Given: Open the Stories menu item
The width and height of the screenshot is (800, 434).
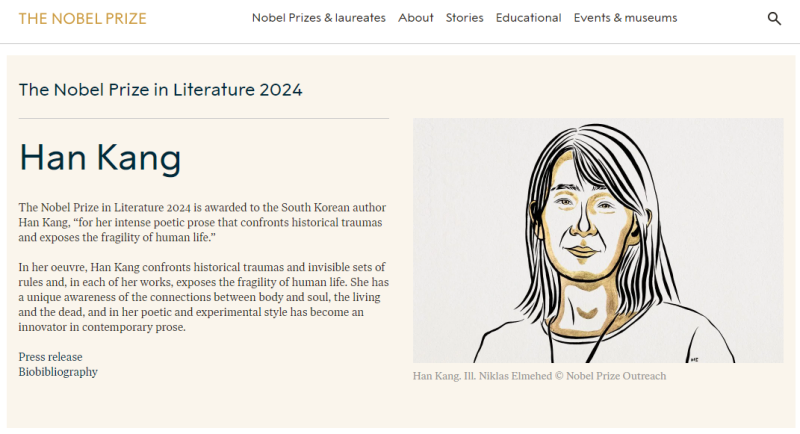Looking at the screenshot, I should tap(464, 18).
